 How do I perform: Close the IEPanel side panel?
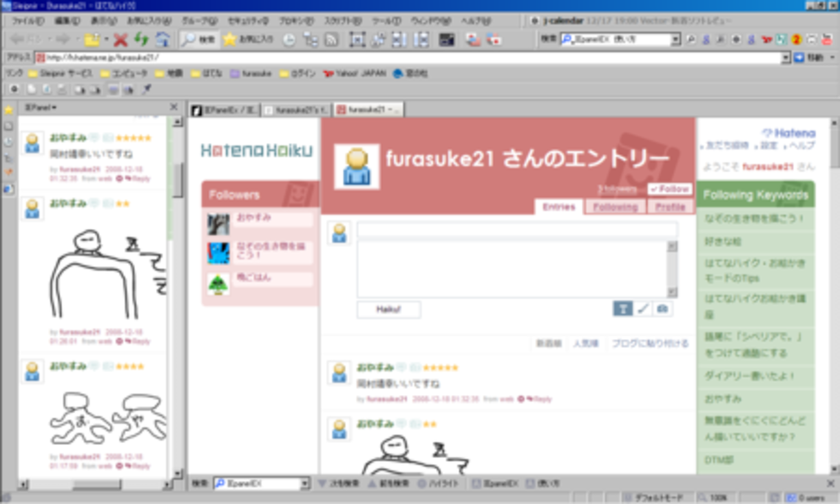tap(173, 107)
